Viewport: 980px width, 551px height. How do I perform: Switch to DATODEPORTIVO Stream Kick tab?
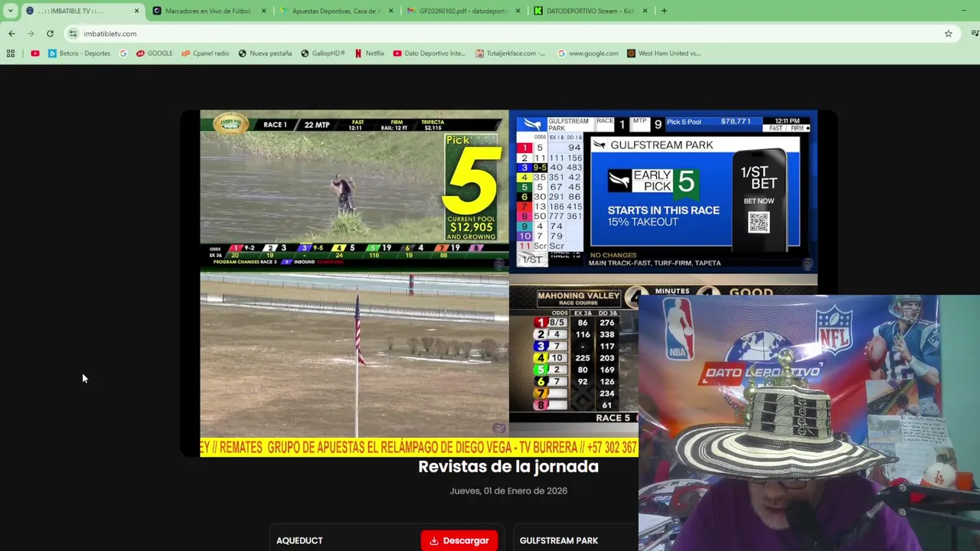pyautogui.click(x=590, y=11)
